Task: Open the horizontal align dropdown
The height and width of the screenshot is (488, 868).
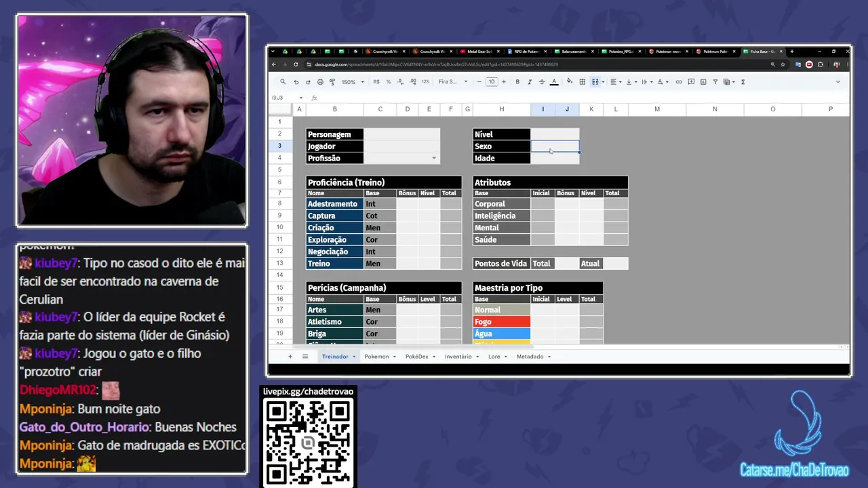Action: (614, 82)
